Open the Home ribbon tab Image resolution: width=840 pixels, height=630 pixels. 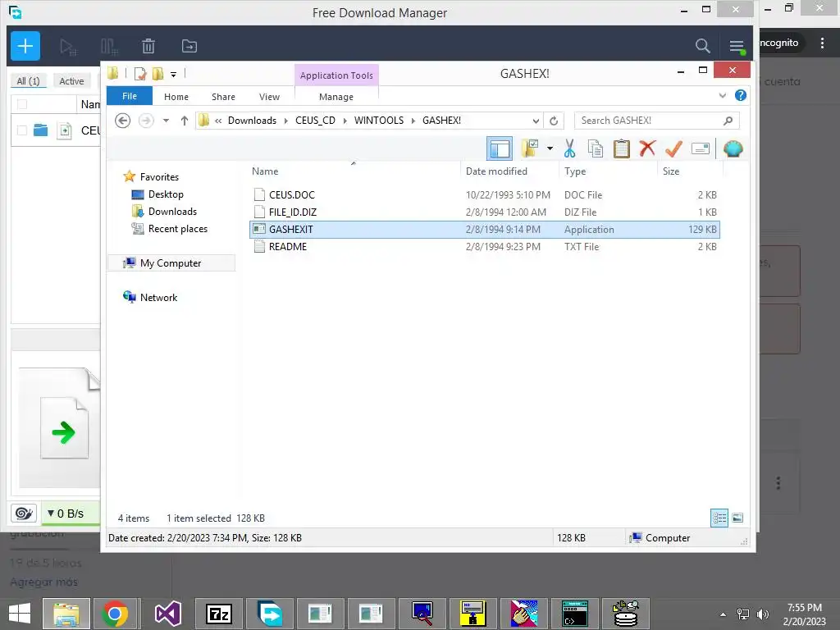coord(176,97)
